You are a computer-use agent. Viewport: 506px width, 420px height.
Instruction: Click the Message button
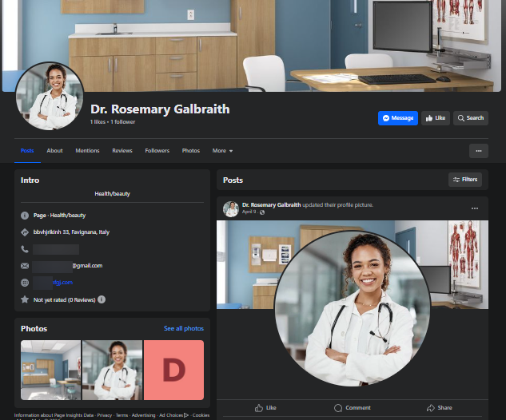[x=397, y=118]
